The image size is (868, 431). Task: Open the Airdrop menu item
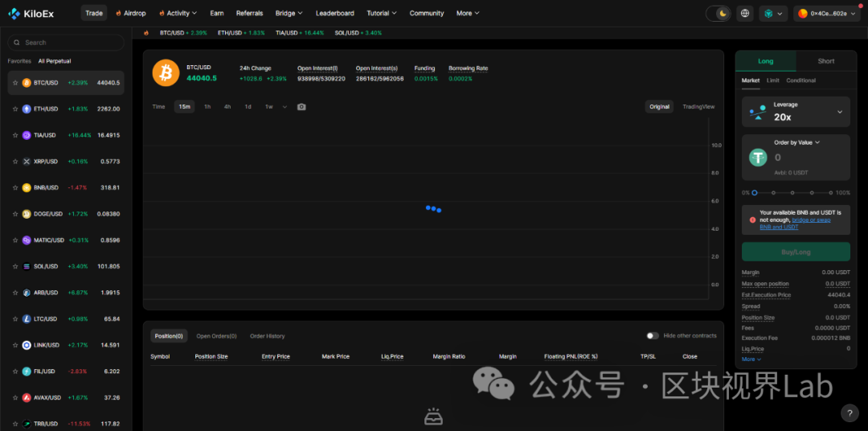click(x=131, y=14)
